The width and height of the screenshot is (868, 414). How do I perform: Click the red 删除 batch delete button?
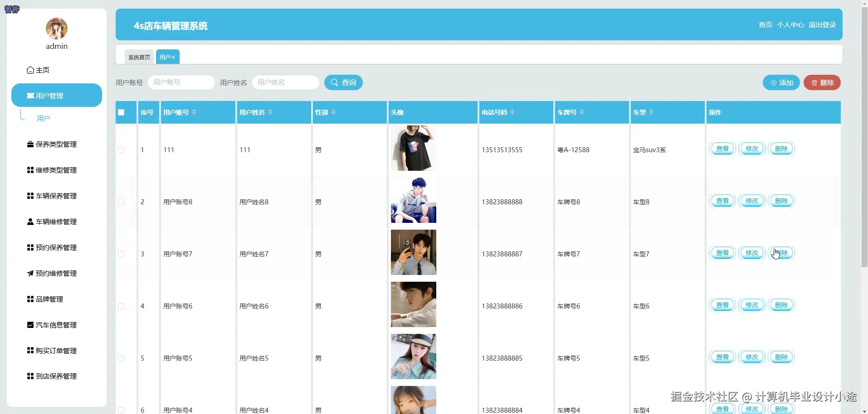822,83
